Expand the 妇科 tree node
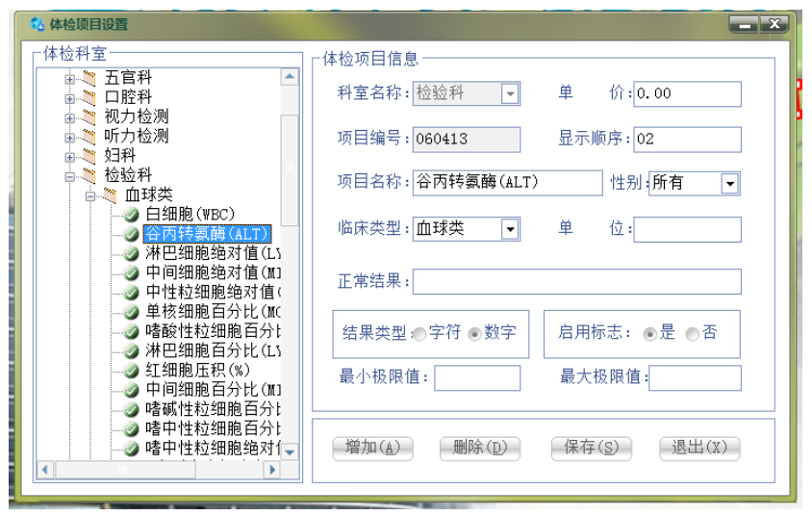Viewport: 812px width, 516px height. (69, 157)
